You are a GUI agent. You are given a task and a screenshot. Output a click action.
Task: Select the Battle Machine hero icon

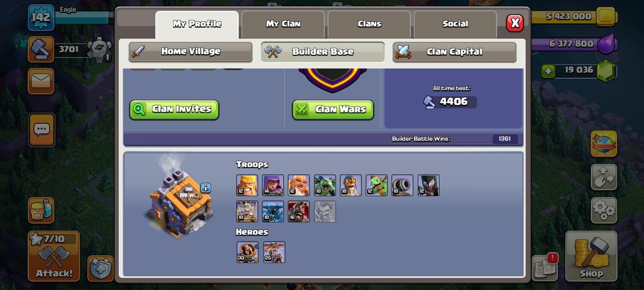pyautogui.click(x=248, y=252)
